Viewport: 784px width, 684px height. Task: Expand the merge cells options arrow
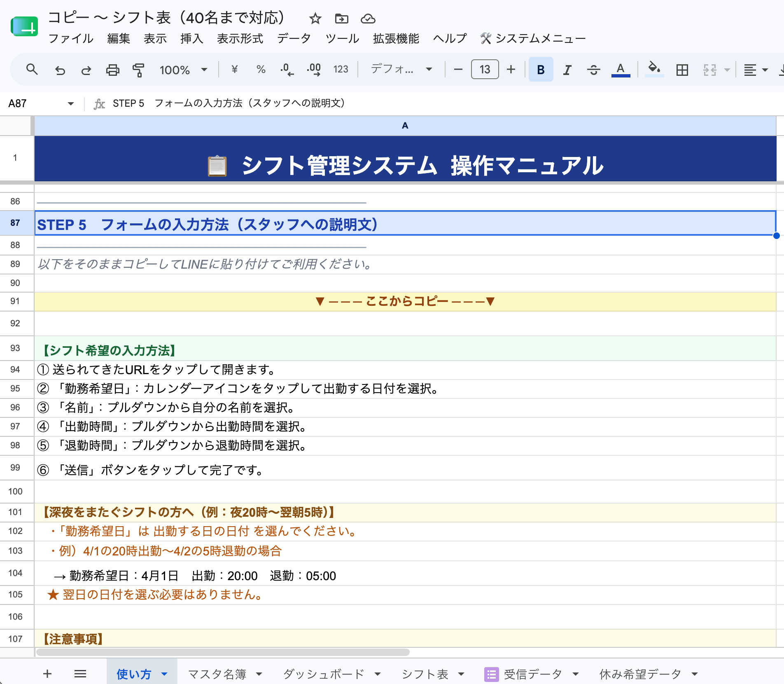pyautogui.click(x=727, y=70)
